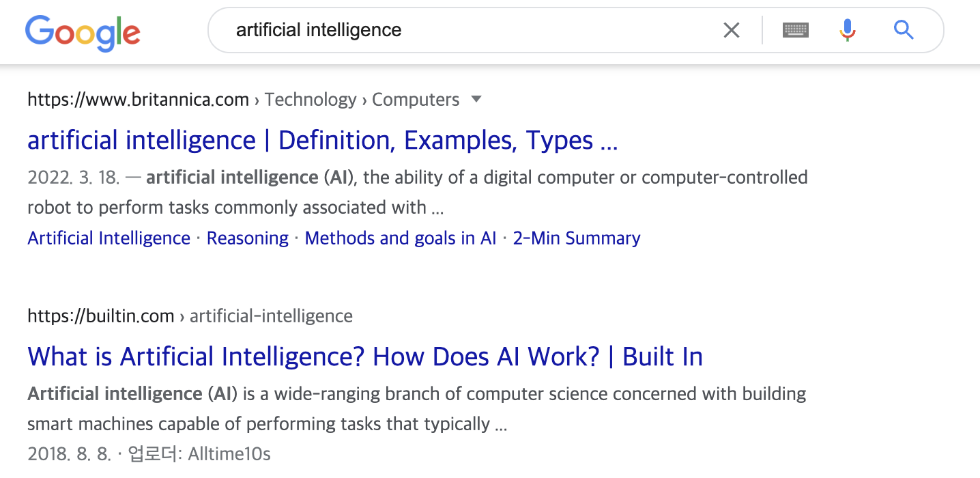Click the builtin.com URL breadcrumb
This screenshot has width=980, height=478.
click(101, 316)
